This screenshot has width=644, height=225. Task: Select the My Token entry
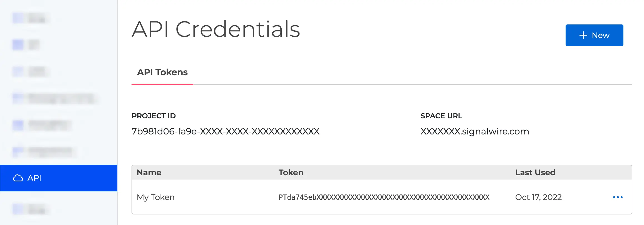(x=155, y=197)
